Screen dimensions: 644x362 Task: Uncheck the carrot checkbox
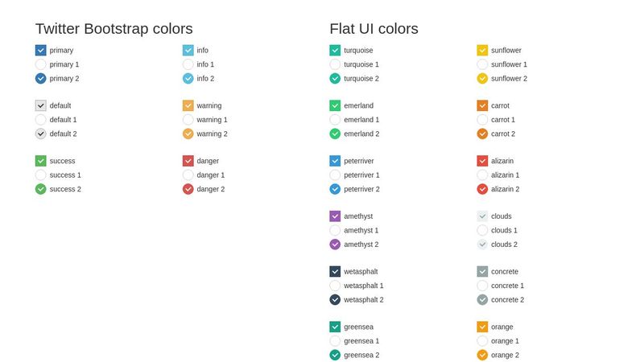pos(482,106)
